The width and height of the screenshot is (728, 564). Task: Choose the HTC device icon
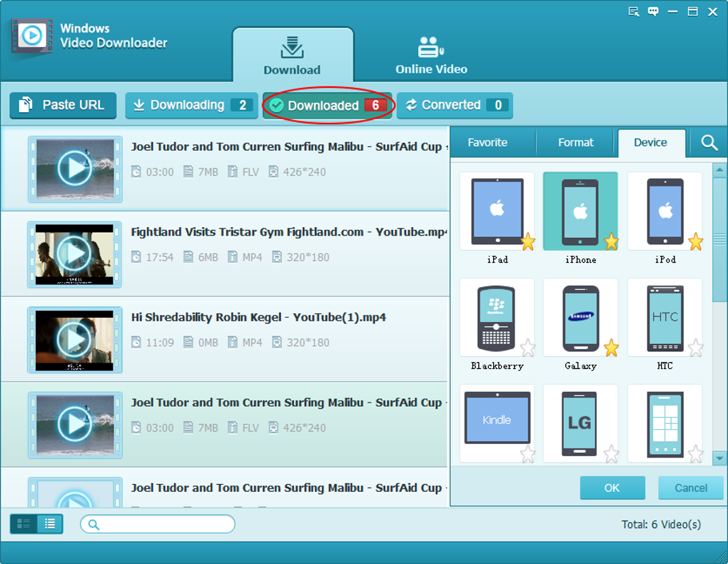pyautogui.click(x=665, y=318)
